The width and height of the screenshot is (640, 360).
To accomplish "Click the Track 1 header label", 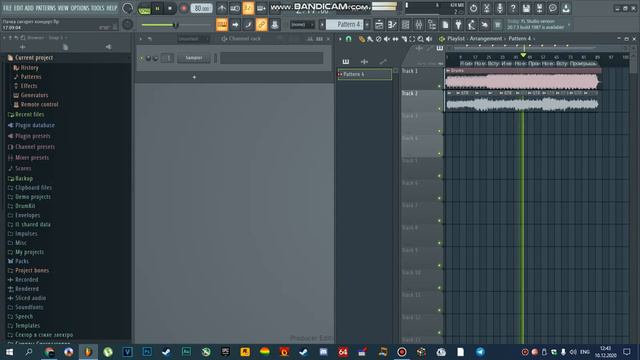I will coord(410,71).
